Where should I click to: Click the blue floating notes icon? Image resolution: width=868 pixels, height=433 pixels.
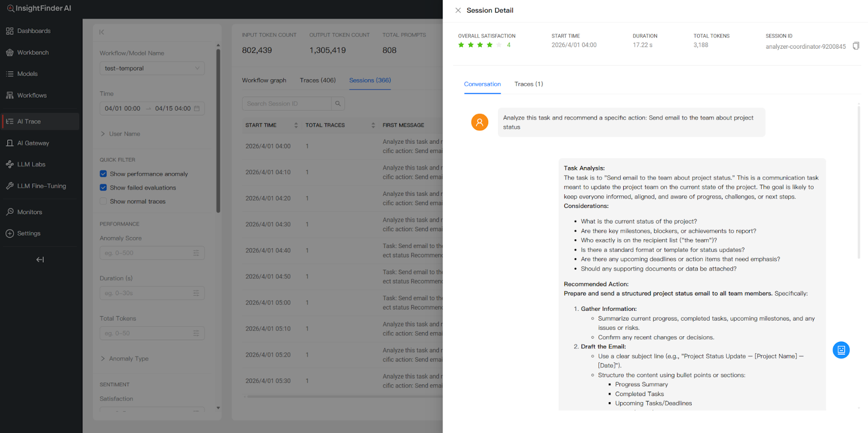coord(841,350)
